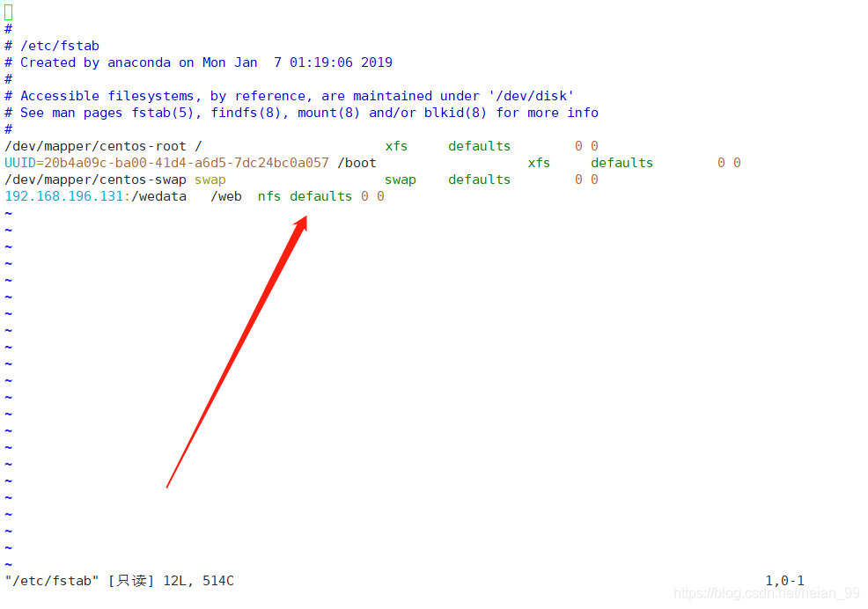Click defaults option on nfs line
This screenshot has width=868, height=609.
(x=321, y=196)
